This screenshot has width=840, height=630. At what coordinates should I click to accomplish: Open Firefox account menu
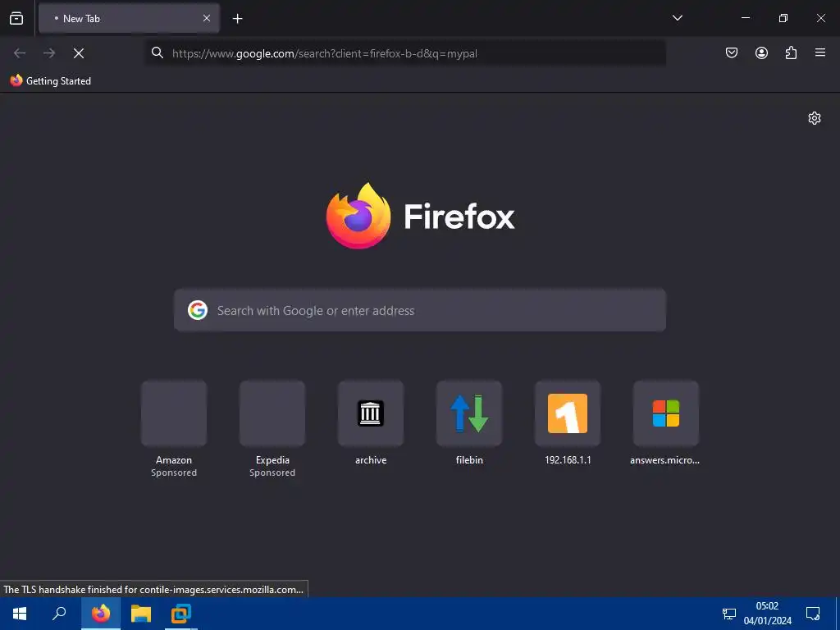click(761, 52)
